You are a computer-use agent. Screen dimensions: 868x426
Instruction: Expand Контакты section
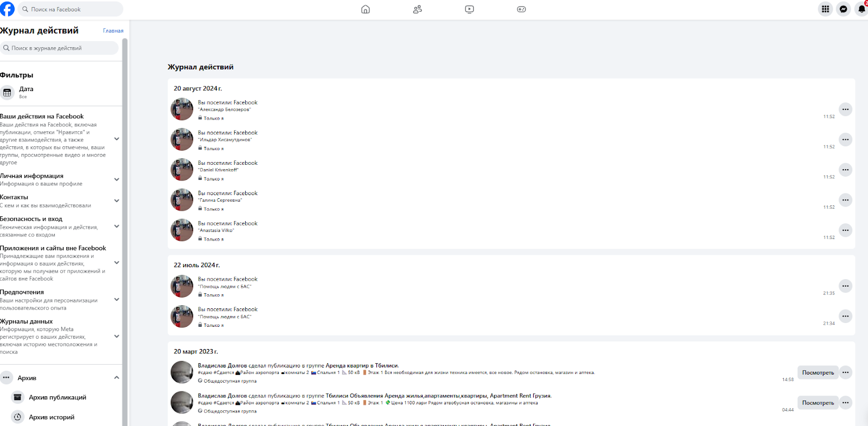point(116,201)
